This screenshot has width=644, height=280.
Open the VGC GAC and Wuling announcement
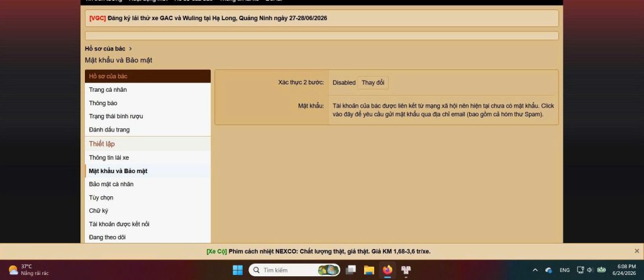(208, 18)
